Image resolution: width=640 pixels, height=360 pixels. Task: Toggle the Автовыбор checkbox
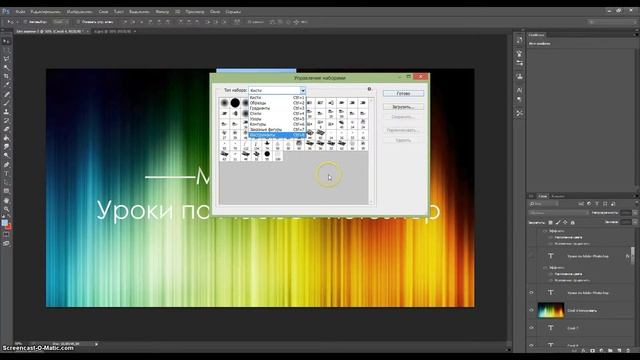pos(25,22)
